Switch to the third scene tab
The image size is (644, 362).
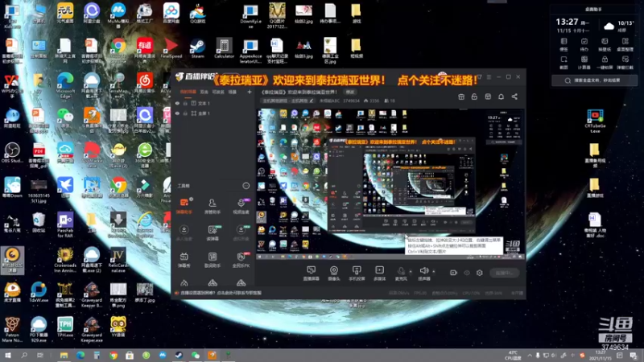218,92
